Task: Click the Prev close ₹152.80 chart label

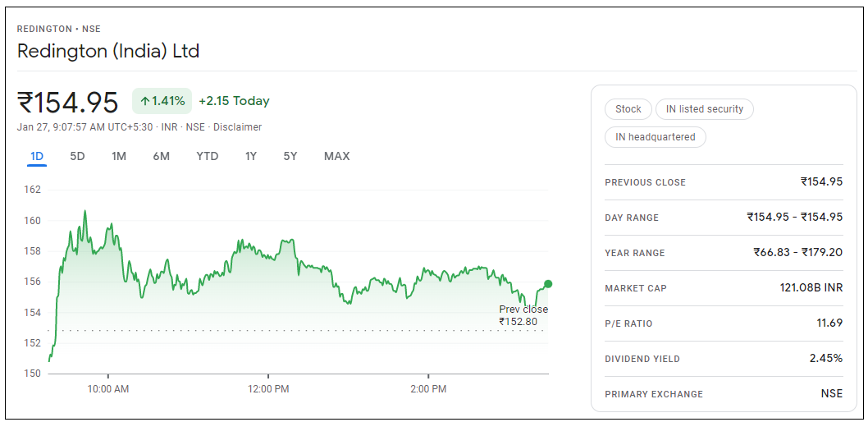Action: (x=523, y=315)
